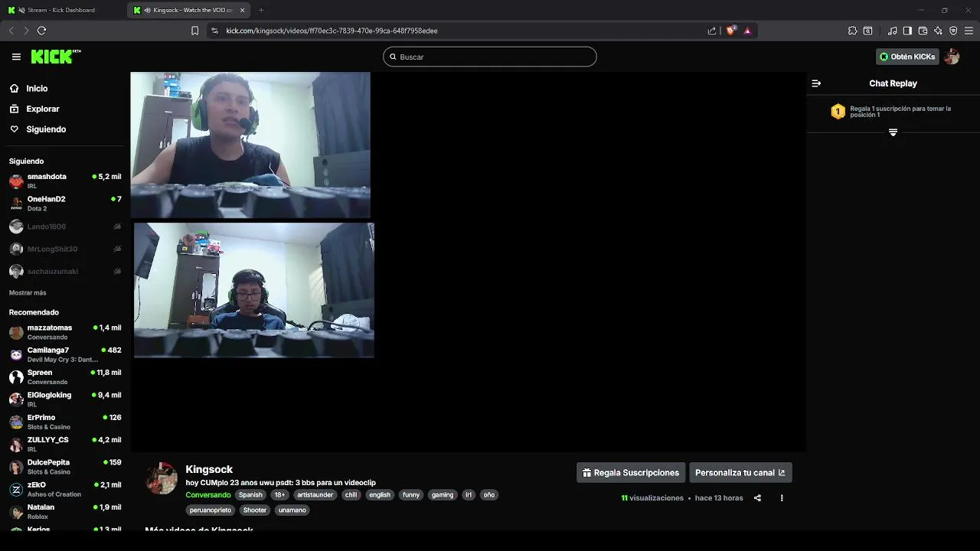Click Inicio in the sidebar
The height and width of the screenshot is (551, 980).
[x=37, y=89]
